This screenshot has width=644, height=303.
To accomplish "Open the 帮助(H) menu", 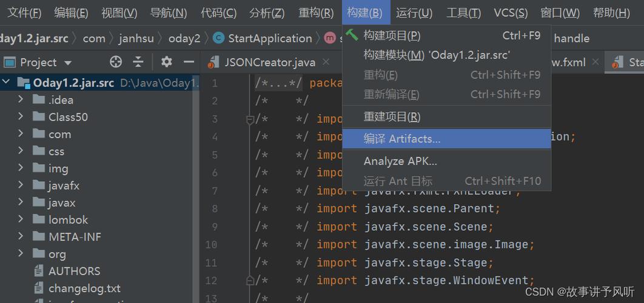I will coord(611,13).
